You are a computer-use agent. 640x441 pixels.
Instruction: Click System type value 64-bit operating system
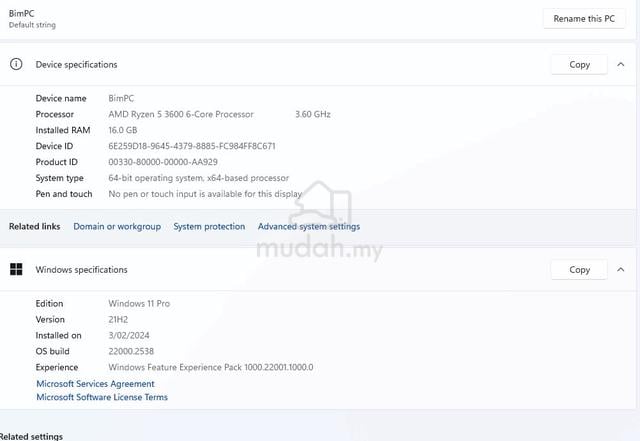point(198,178)
